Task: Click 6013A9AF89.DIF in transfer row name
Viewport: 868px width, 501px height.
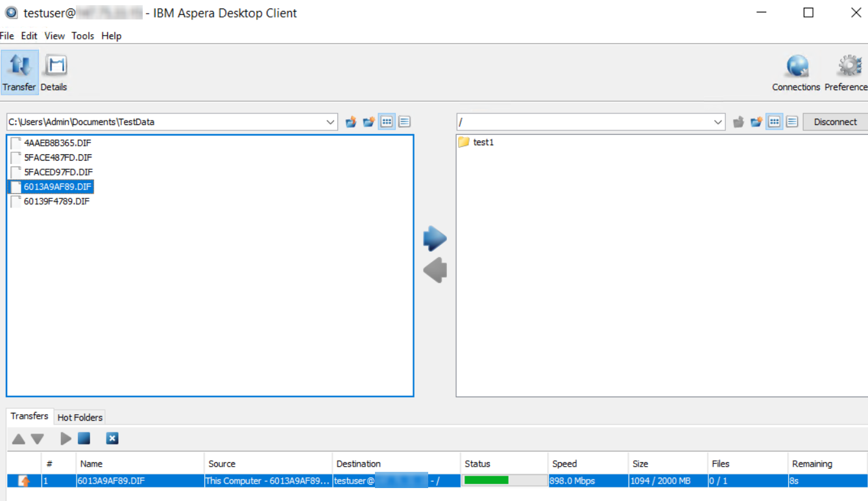Action: click(x=140, y=481)
